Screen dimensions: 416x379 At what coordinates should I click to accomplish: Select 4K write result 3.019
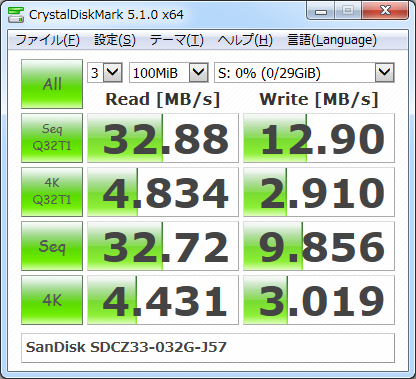point(319,300)
